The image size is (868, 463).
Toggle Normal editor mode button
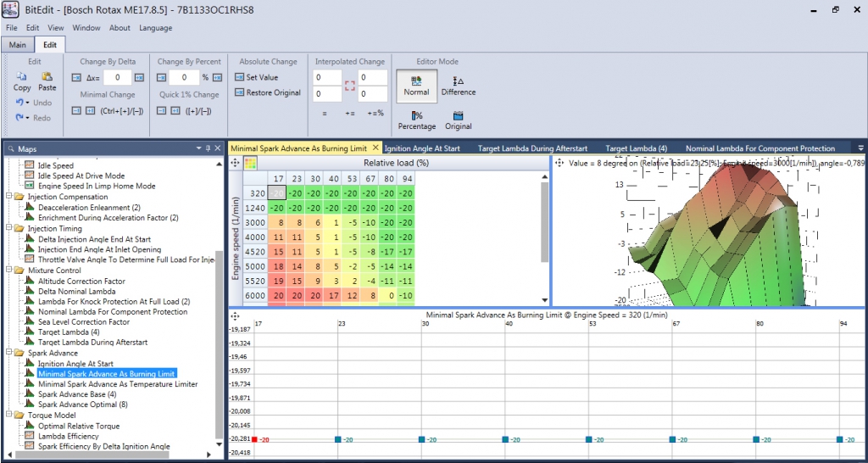(416, 86)
